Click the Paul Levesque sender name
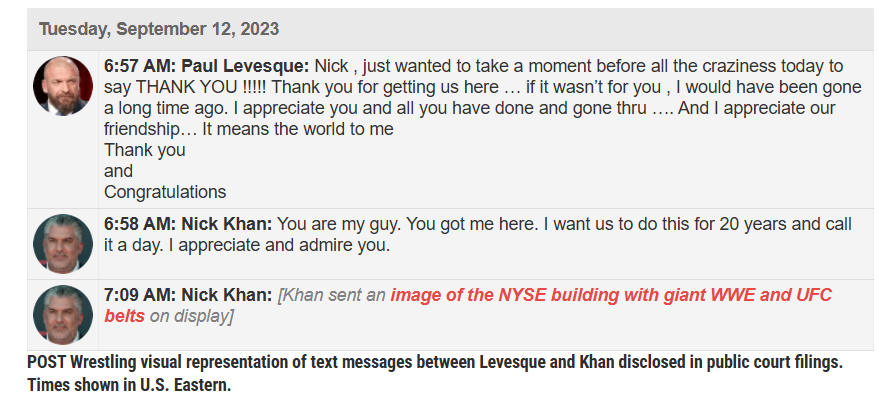Screen dimensions: 891x410 point(245,66)
